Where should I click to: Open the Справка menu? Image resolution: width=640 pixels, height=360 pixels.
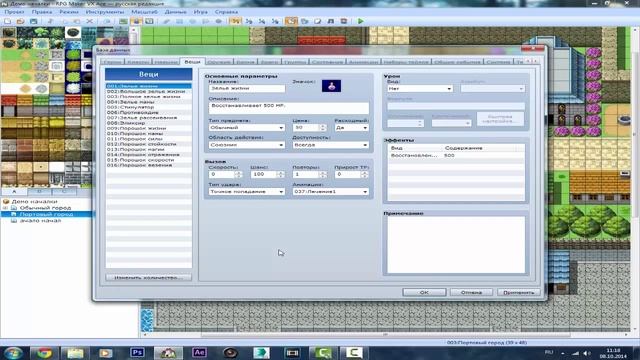point(226,12)
